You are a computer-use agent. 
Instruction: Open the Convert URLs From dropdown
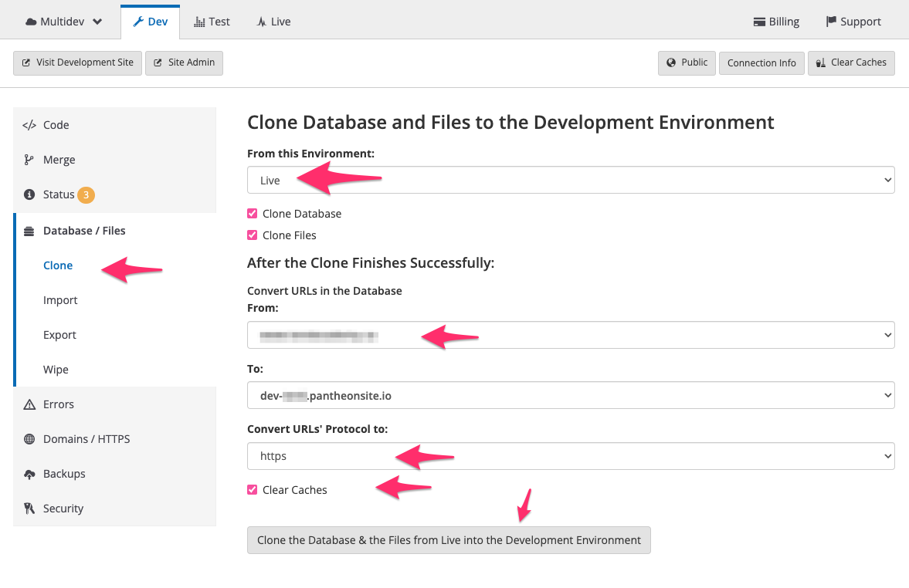tap(571, 335)
